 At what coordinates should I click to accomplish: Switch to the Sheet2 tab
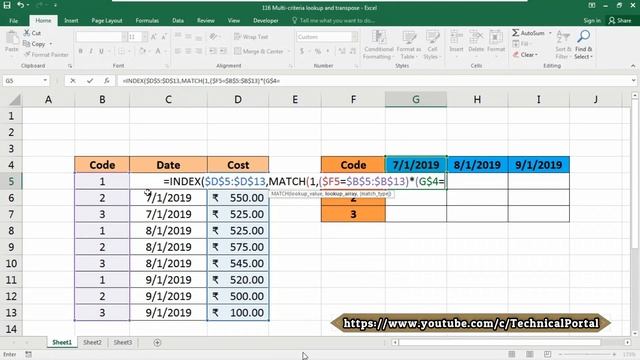tap(92, 342)
